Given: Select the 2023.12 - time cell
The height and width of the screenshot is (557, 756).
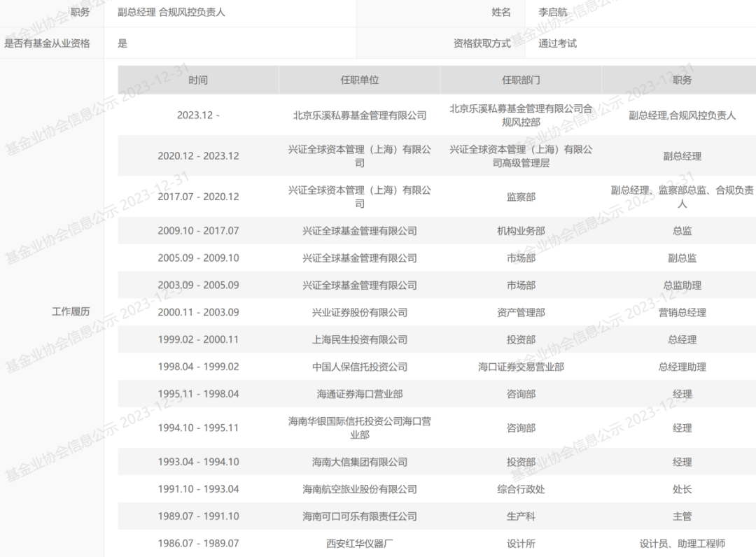Looking at the screenshot, I should pyautogui.click(x=198, y=115).
